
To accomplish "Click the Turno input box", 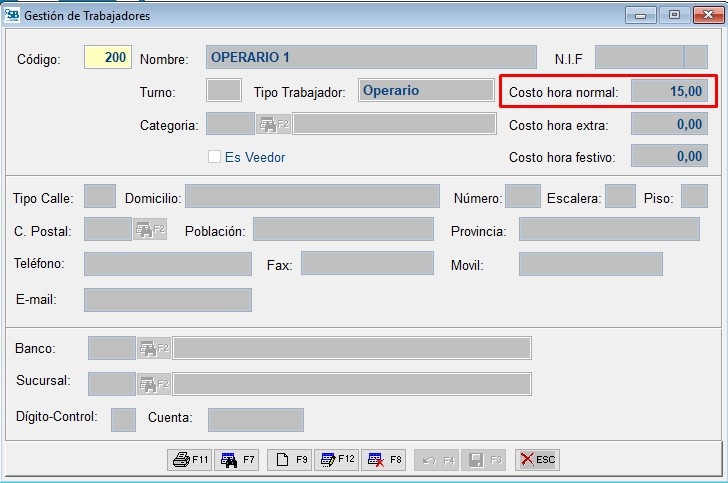I will (223, 91).
